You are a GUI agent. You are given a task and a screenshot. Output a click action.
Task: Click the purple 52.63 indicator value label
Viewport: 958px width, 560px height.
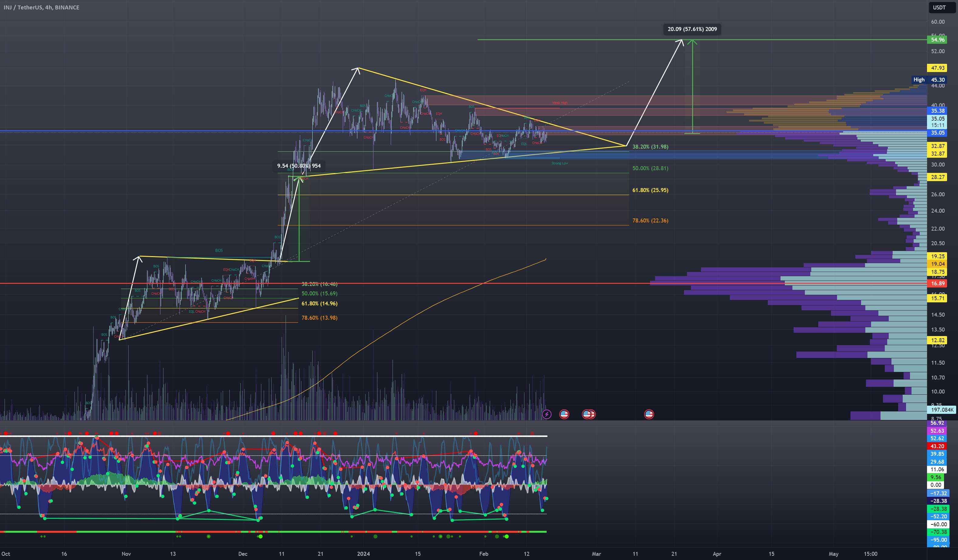(937, 431)
